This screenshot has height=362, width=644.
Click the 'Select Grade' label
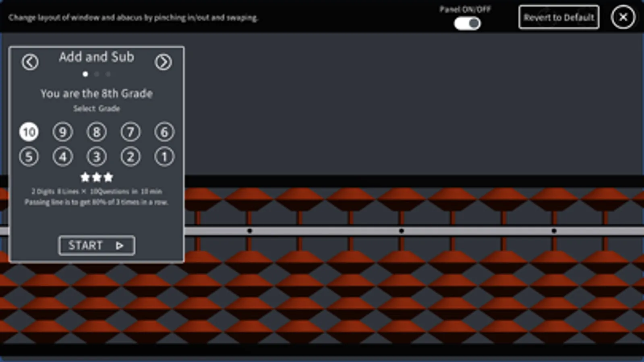point(97,109)
